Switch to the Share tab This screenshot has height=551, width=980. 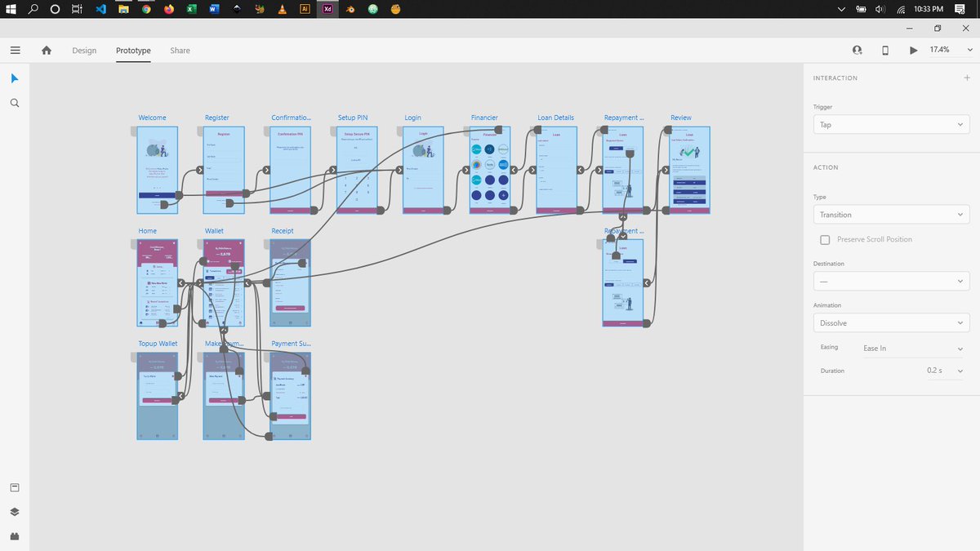pos(180,51)
